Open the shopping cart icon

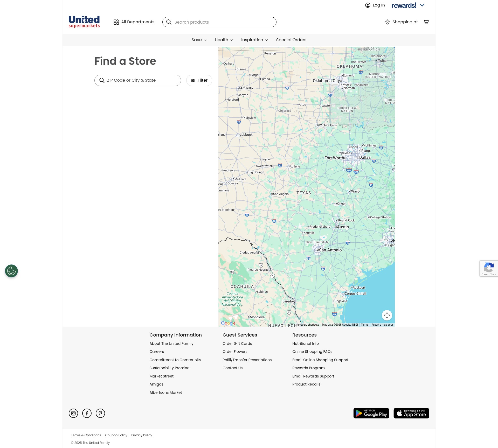click(426, 22)
